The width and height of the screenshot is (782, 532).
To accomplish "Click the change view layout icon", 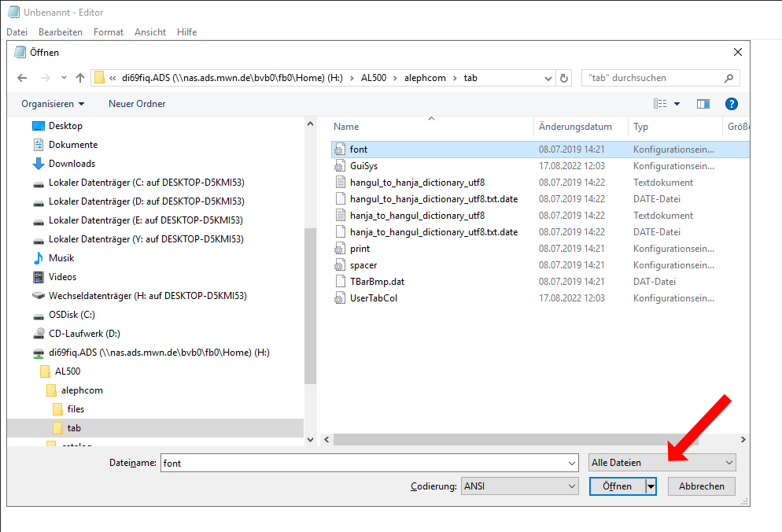I will point(660,104).
